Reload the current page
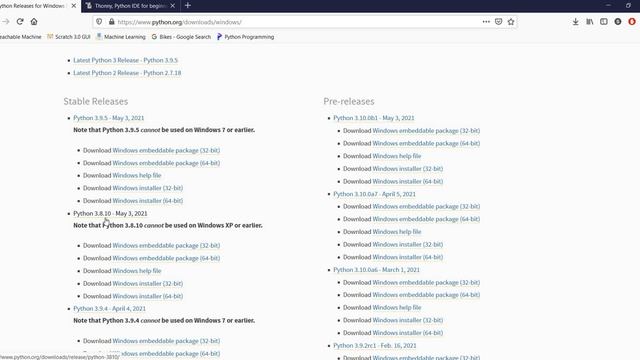 point(20,22)
